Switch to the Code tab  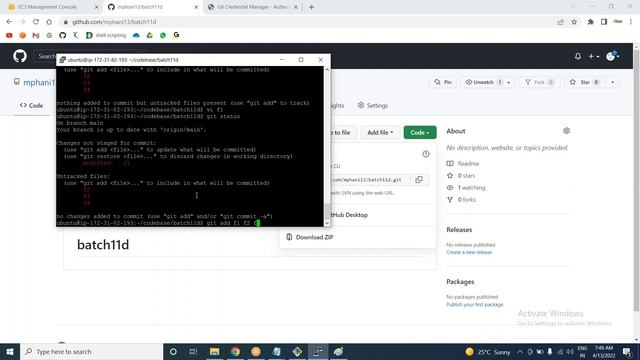pyautogui.click(x=31, y=105)
